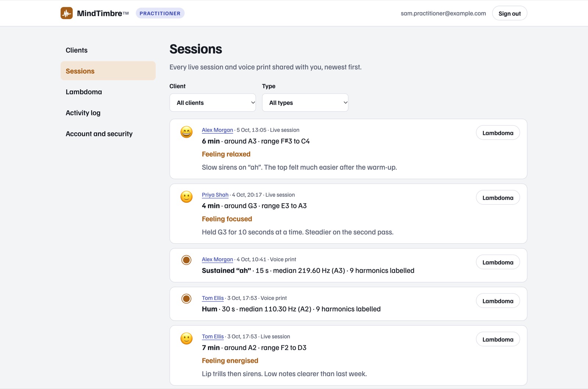Click "6 min · around A3 · range F#3 to C4"
The image size is (588, 389).
point(256,141)
